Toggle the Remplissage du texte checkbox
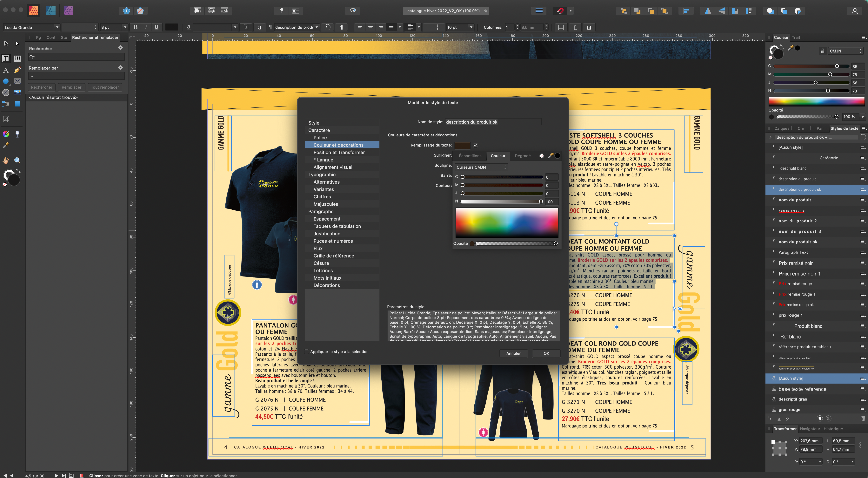This screenshot has width=868, height=478. pos(475,145)
